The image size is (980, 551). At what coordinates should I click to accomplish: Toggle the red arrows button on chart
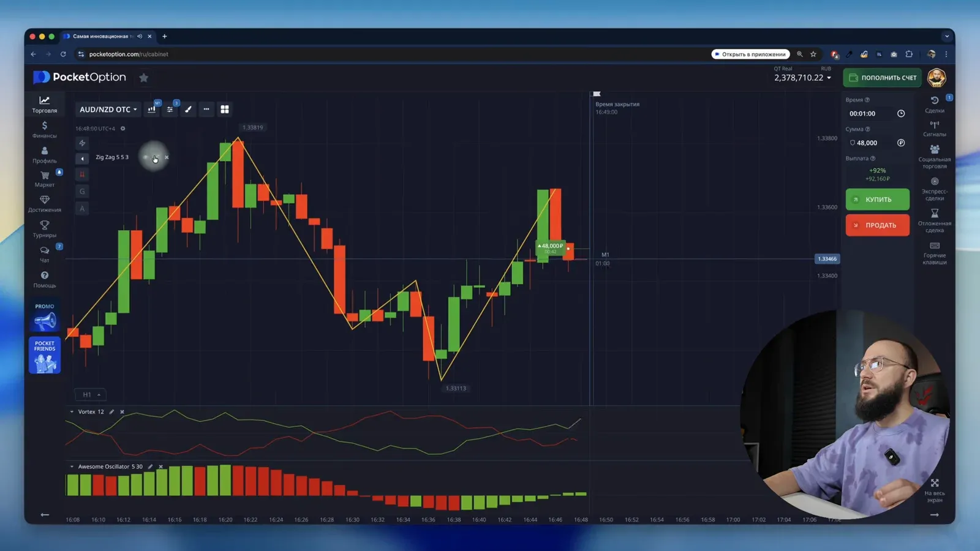pos(82,174)
